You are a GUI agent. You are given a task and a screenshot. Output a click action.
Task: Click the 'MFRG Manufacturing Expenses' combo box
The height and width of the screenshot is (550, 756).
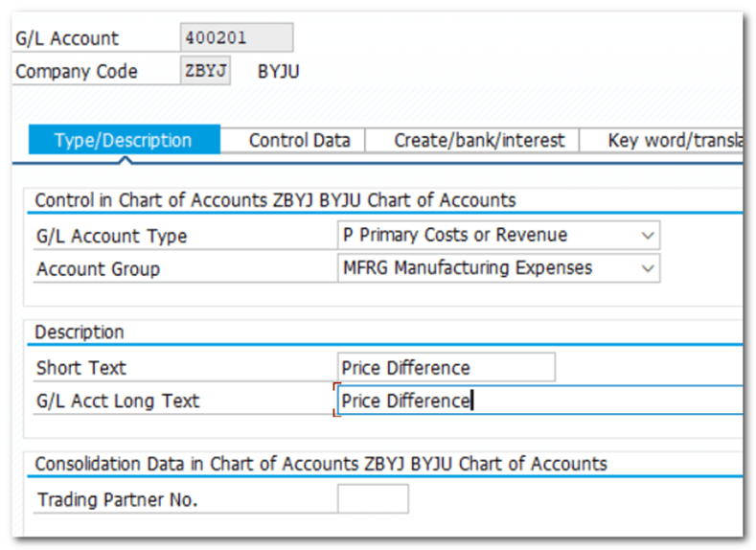[487, 268]
